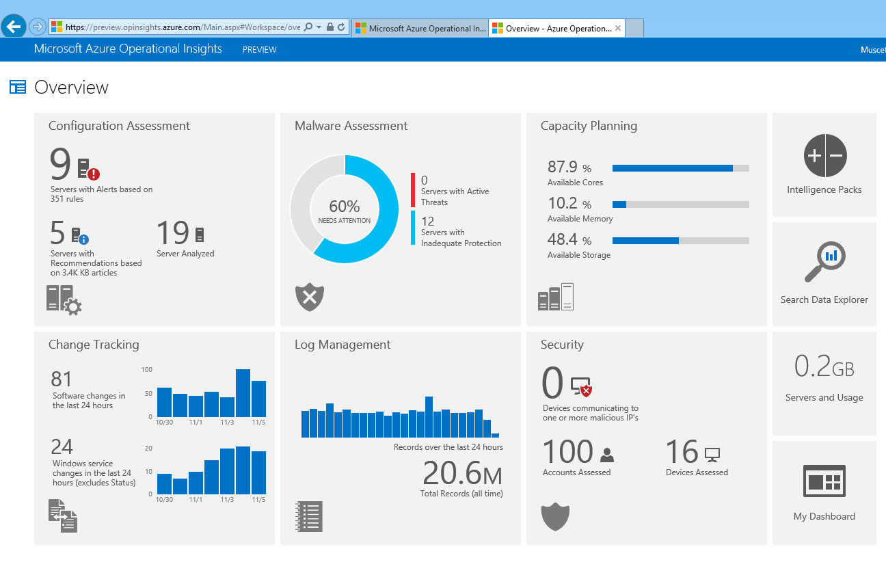Open a new blank browser tab
The image size is (886, 588).
634,28
